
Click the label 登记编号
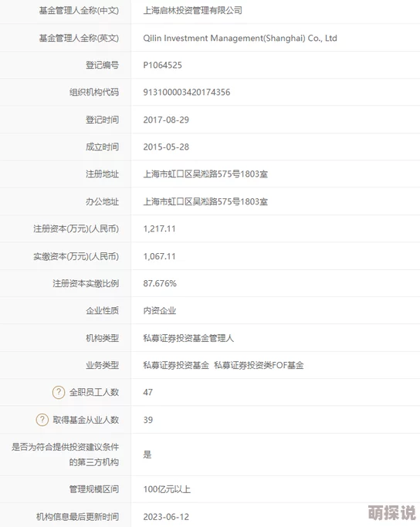102,66
